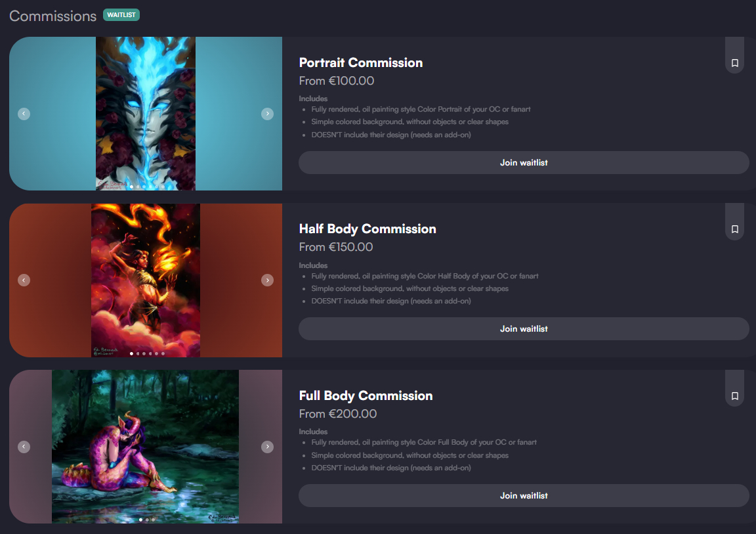Bookmark the Full Body Commission listing
756x534 pixels.
pyautogui.click(x=734, y=396)
